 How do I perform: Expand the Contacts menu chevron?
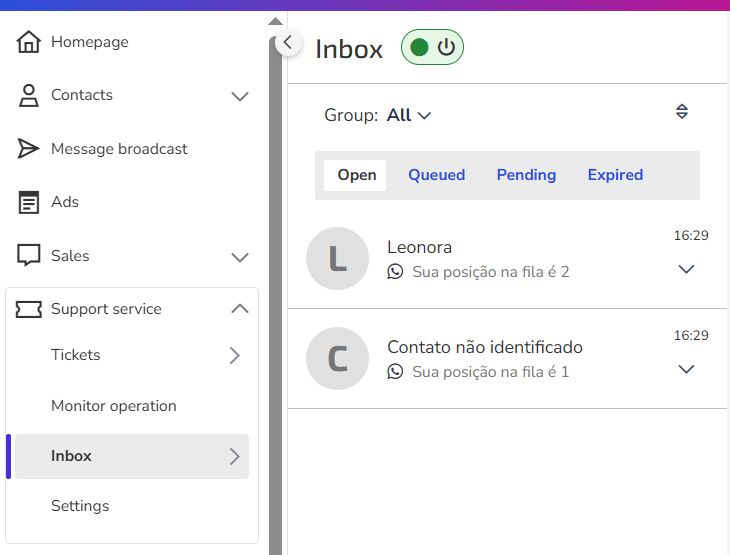240,96
